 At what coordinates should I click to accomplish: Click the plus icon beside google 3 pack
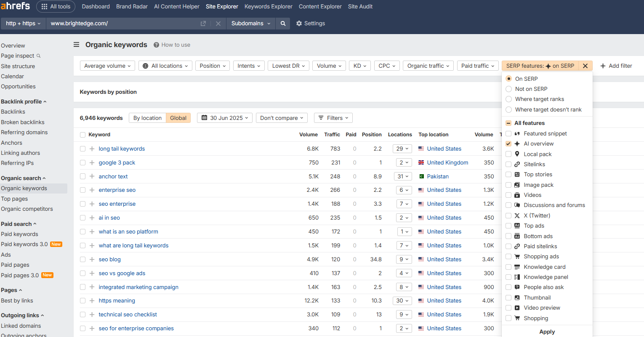coord(92,162)
